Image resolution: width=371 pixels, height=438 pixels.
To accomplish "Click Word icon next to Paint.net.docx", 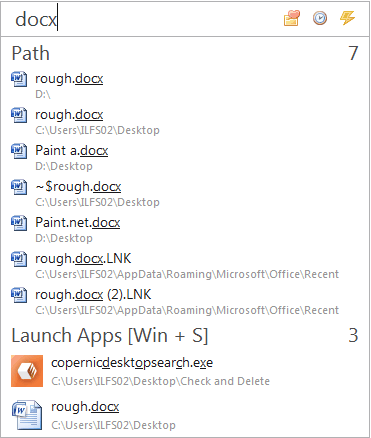I will coord(19,223).
